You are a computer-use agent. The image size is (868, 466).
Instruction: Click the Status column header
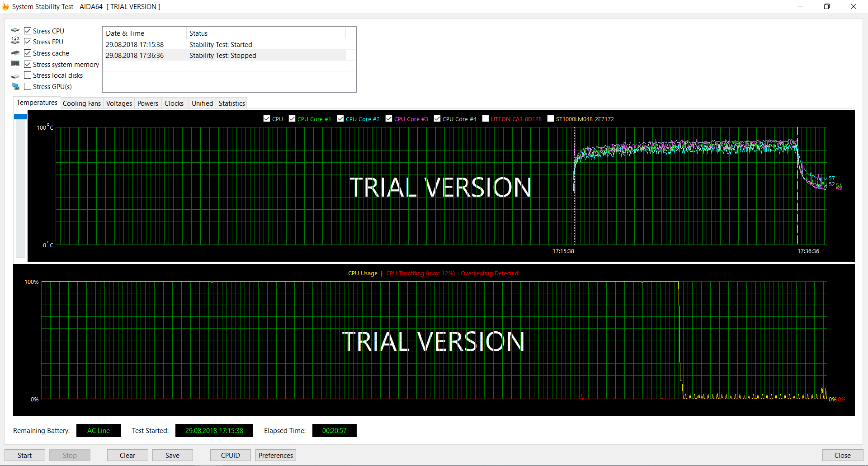pos(266,33)
